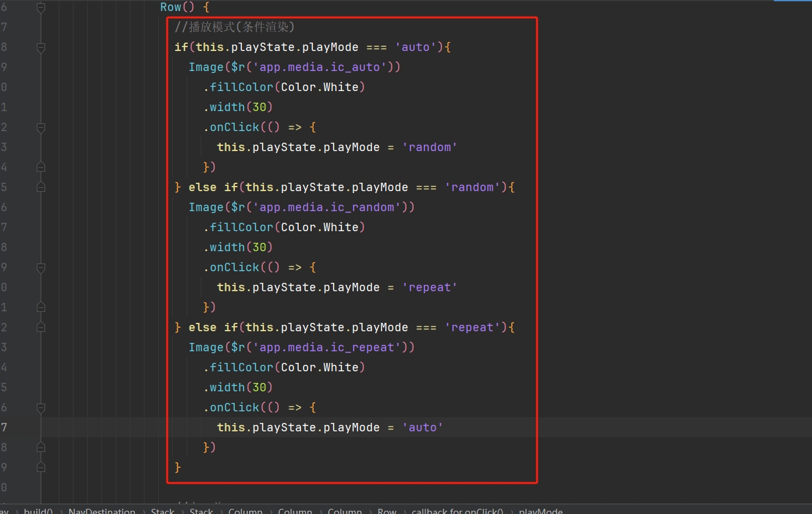Collapse the onClick callback setting 'repeat'
Image resolution: width=812 pixels, height=514 pixels.
pos(41,267)
